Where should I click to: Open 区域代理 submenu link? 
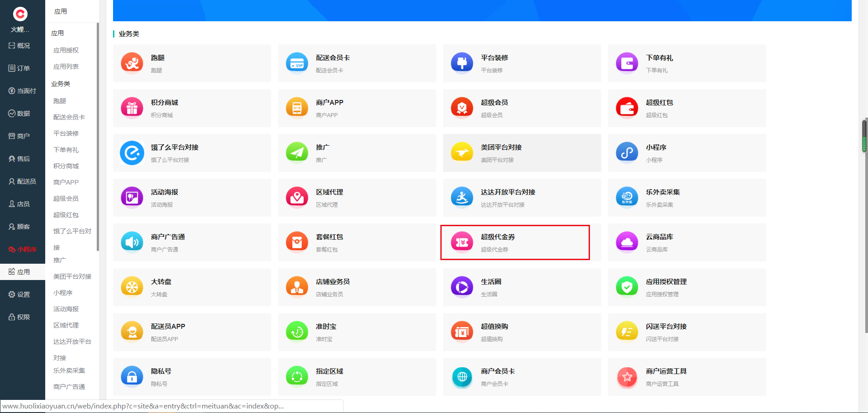coord(66,325)
